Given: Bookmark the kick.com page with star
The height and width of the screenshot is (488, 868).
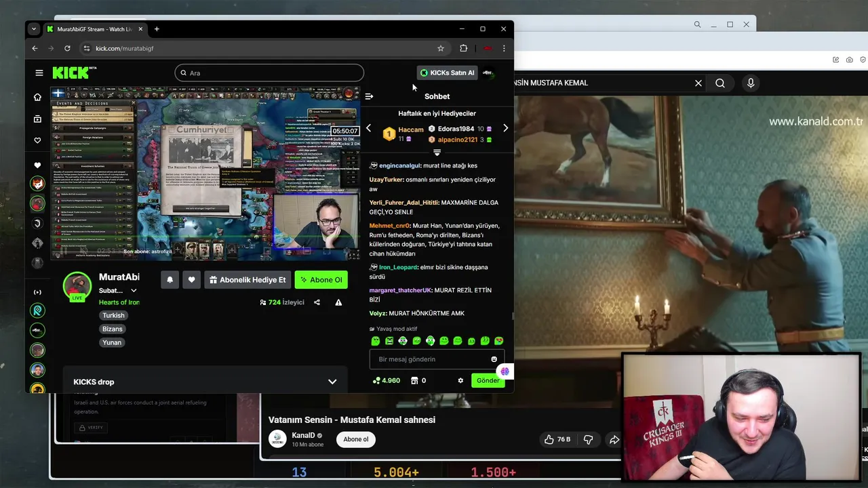Looking at the screenshot, I should tap(441, 48).
